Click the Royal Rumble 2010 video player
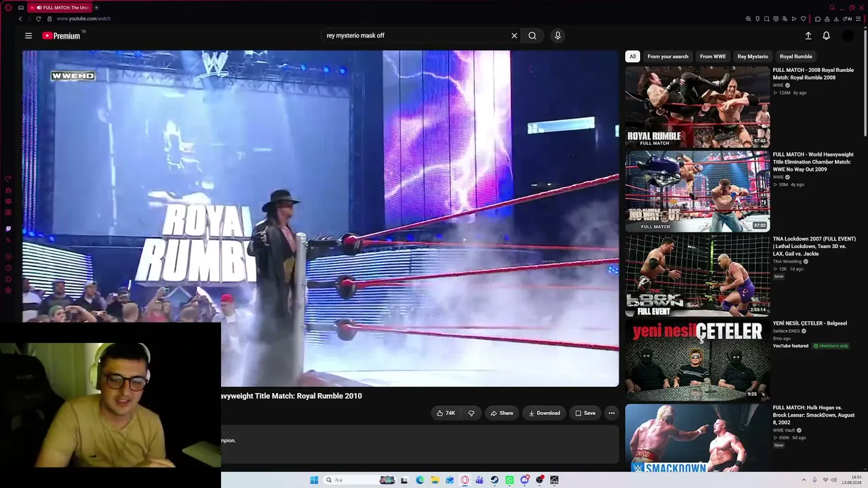This screenshot has width=868, height=488. (321, 218)
